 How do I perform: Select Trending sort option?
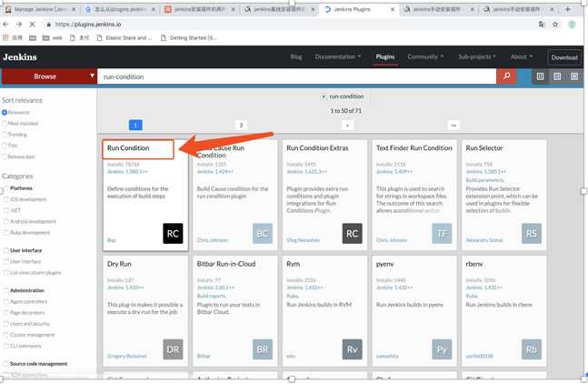[x=5, y=135]
